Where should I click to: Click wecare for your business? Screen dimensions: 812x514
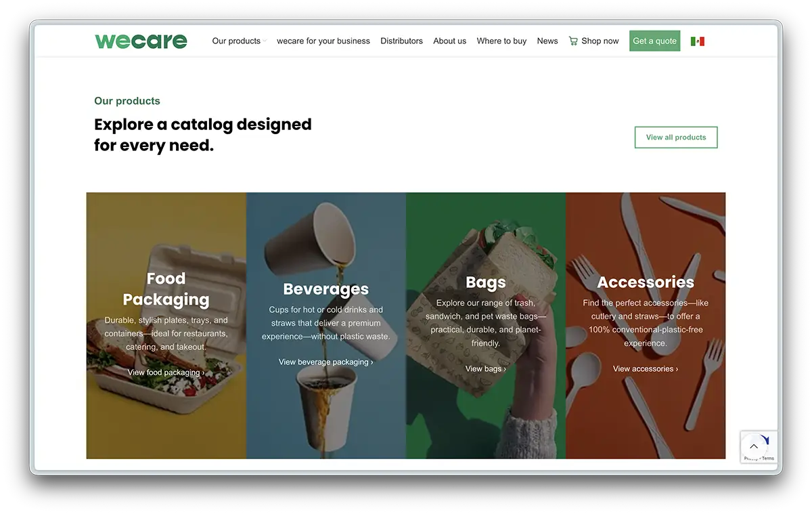[323, 41]
